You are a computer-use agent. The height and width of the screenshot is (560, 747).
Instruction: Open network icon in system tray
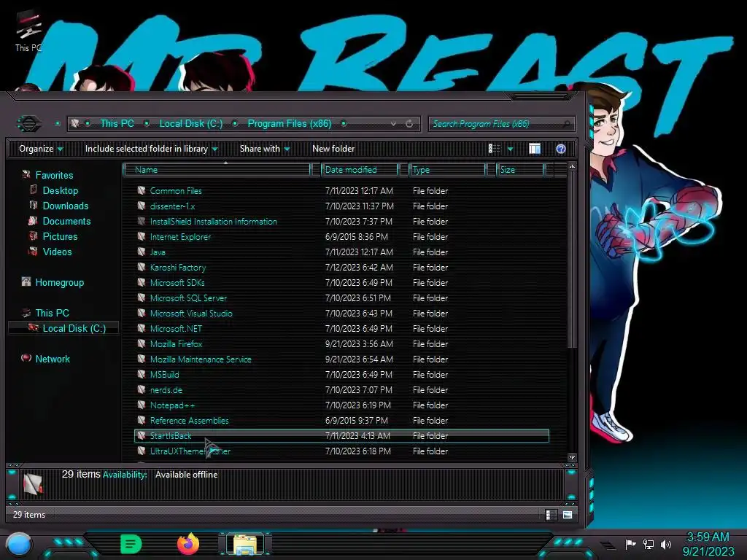(649, 544)
